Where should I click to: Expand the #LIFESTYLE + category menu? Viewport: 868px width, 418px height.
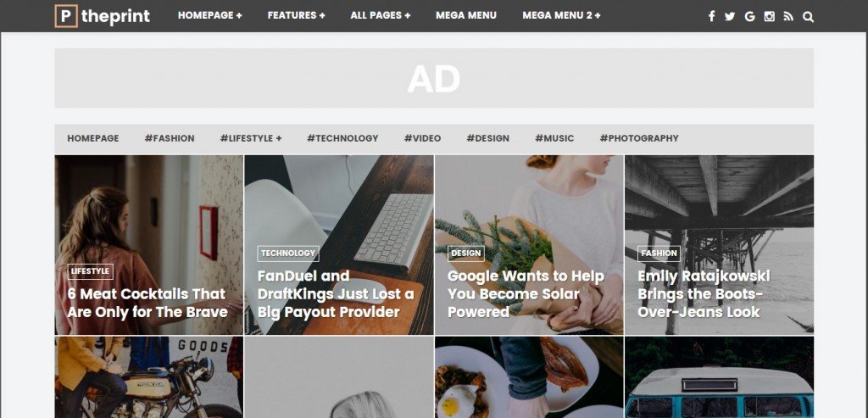[x=251, y=138]
